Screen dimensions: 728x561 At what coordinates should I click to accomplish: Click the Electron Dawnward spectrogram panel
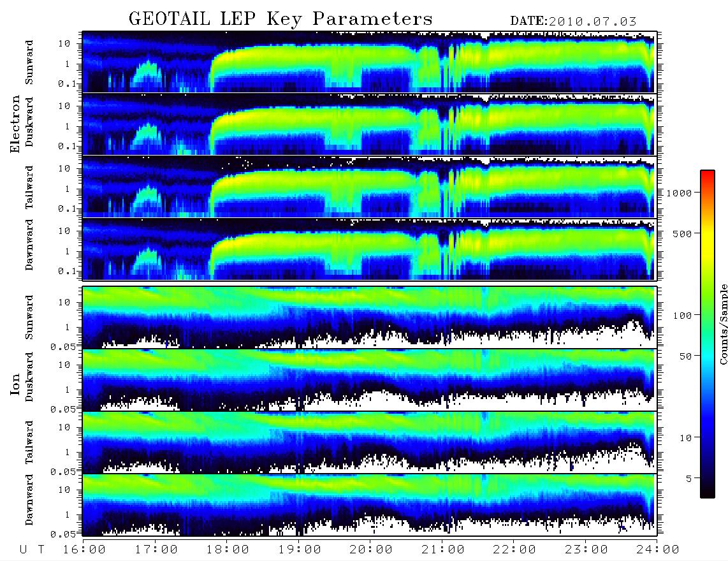(369, 249)
